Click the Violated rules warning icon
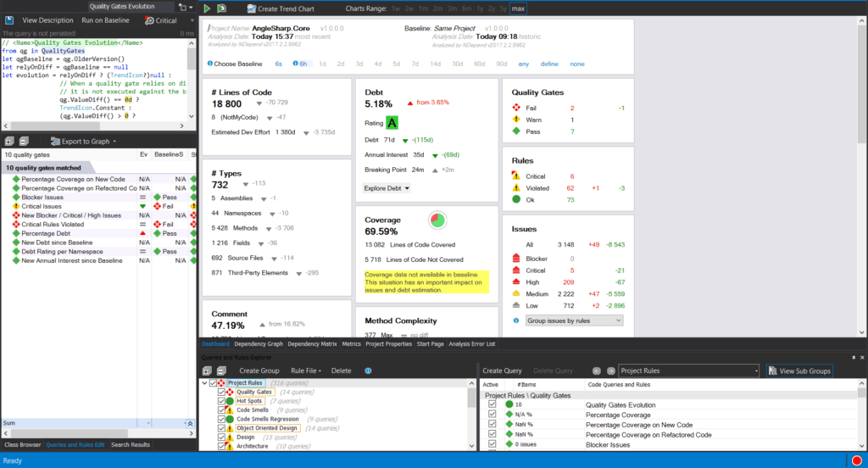Viewport: 868px width, 468px height. click(516, 187)
